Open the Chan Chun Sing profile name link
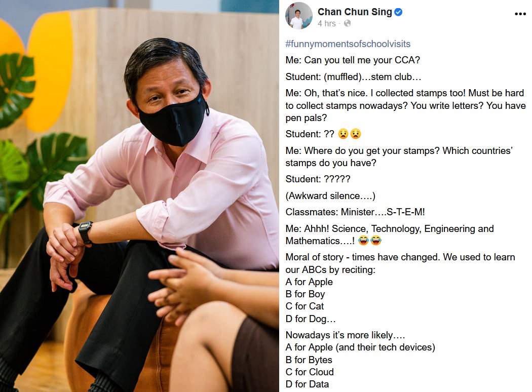 [x=355, y=12]
